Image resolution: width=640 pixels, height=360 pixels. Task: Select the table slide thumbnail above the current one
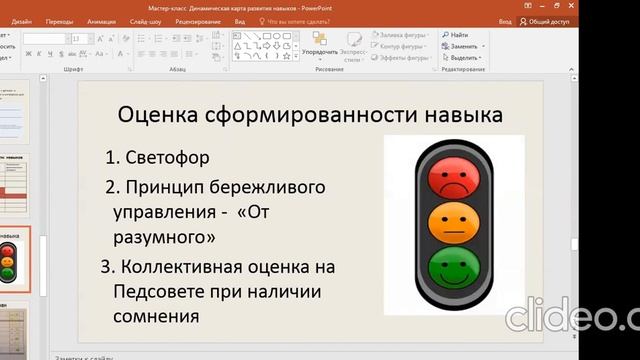[15, 186]
